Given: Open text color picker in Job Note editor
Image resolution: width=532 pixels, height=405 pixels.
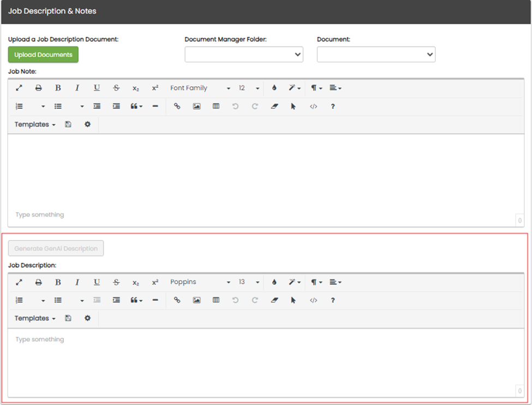Looking at the screenshot, I should [274, 88].
